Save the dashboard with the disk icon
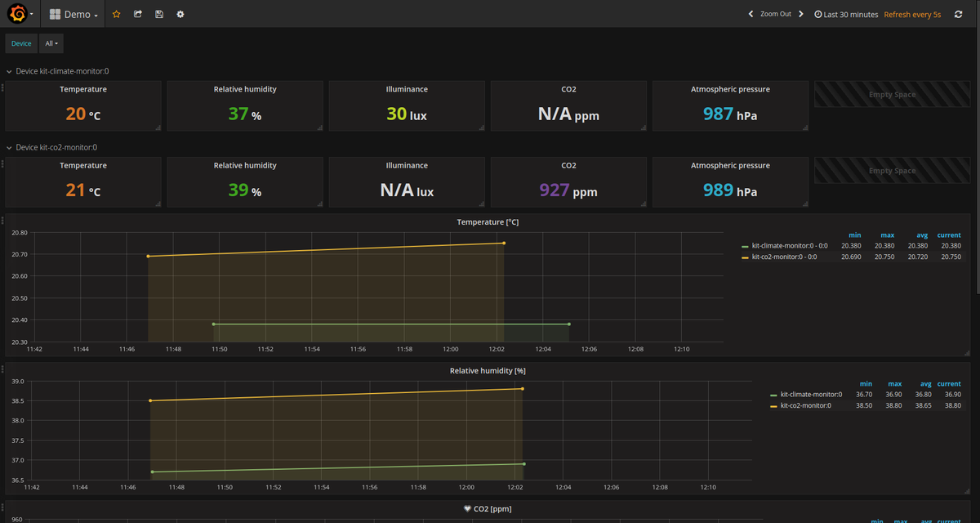The height and width of the screenshot is (523, 980). (x=158, y=13)
